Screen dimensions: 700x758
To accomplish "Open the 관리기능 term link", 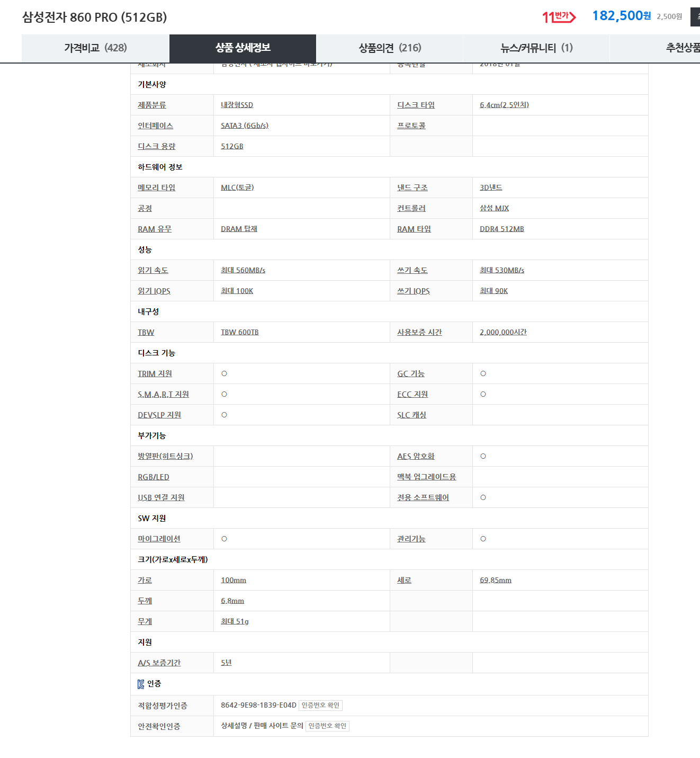I will coord(411,539).
